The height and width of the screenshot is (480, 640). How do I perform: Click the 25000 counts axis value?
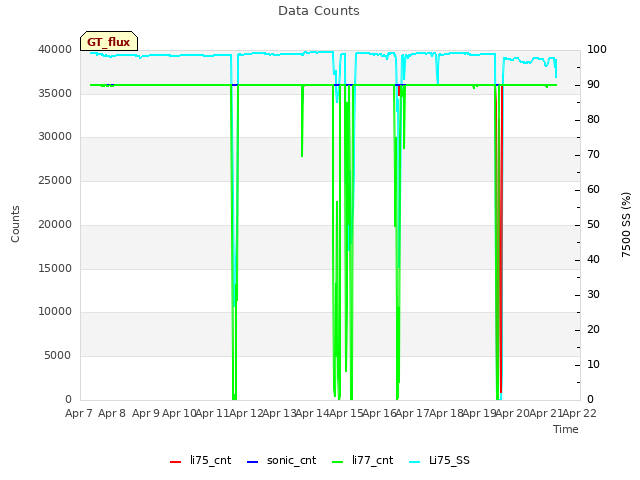pos(55,180)
